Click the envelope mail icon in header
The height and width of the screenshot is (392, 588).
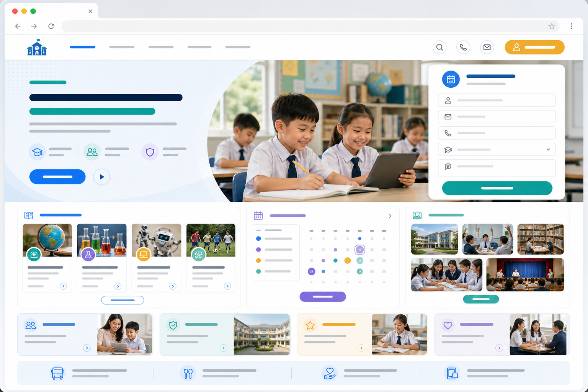point(487,47)
